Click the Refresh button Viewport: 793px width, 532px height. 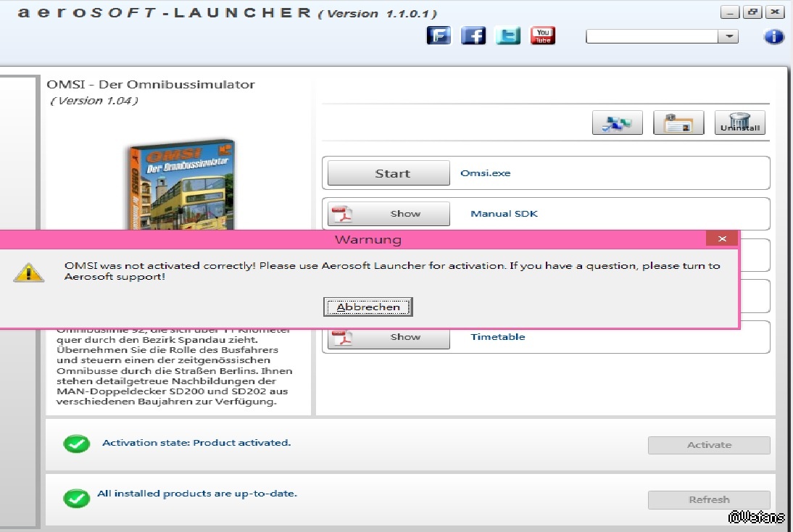709,499
